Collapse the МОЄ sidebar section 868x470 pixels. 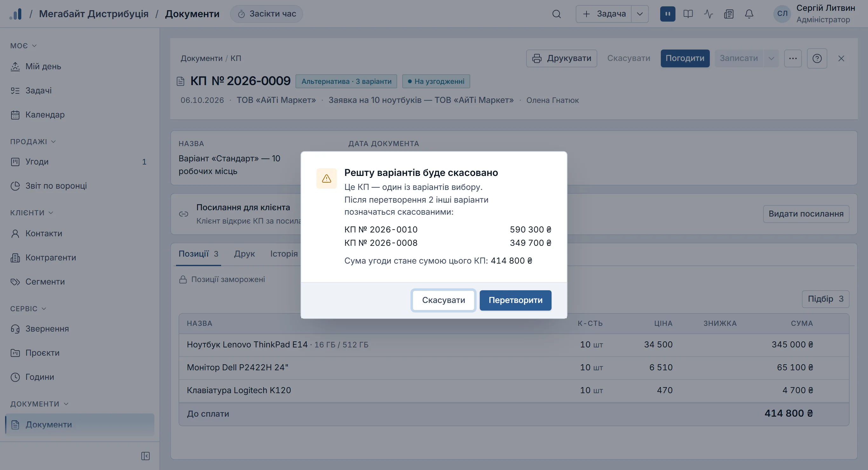(23, 45)
